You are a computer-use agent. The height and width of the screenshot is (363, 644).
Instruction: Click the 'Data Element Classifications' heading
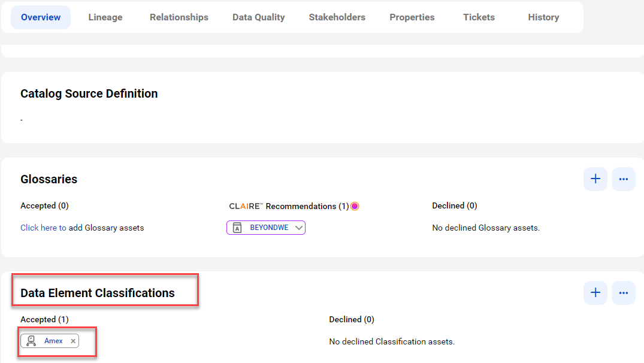pyautogui.click(x=97, y=293)
